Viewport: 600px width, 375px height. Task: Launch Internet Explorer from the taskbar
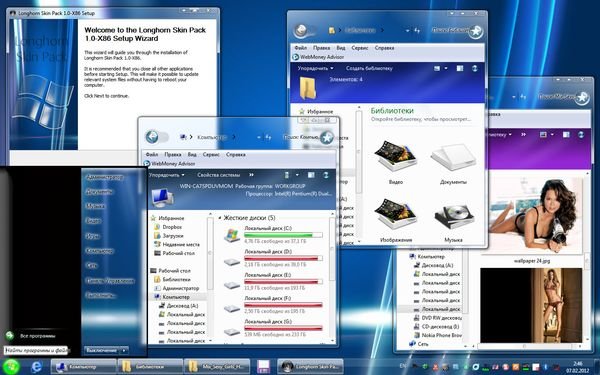click(36, 367)
